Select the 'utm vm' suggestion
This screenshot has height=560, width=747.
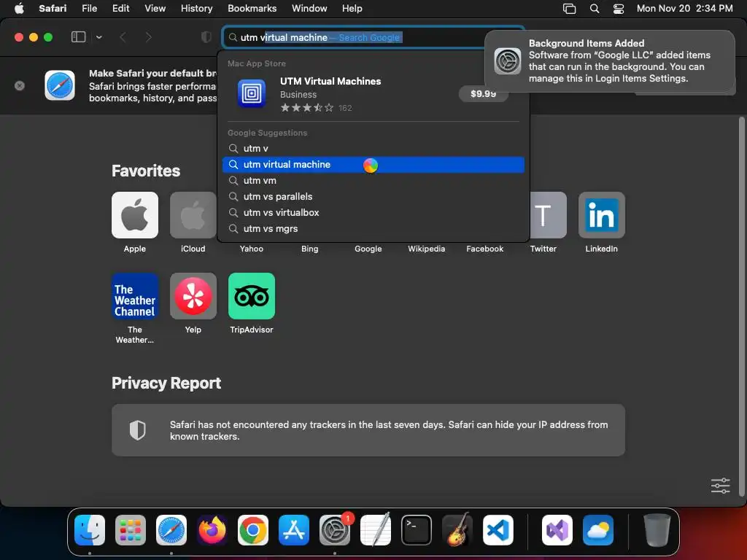[x=373, y=181]
